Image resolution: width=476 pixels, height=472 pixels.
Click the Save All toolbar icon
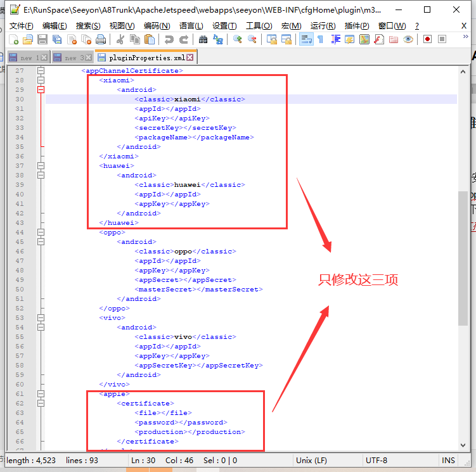(x=57, y=39)
